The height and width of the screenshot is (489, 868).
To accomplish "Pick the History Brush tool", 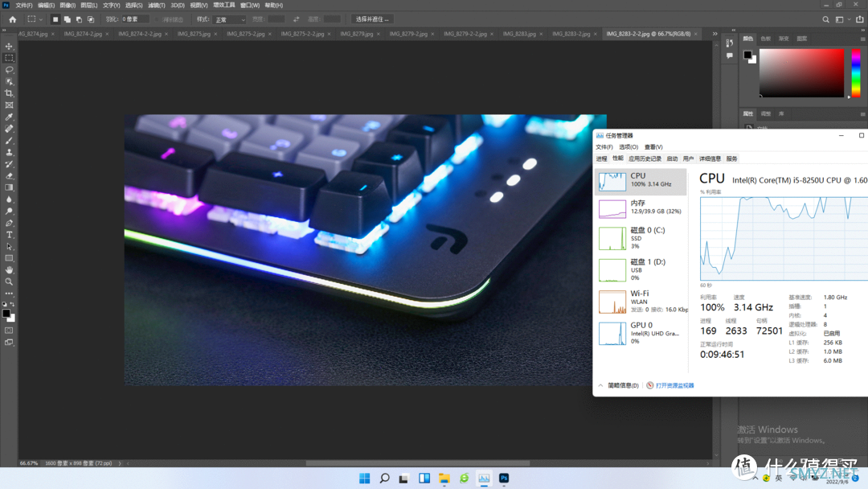I will click(x=9, y=164).
